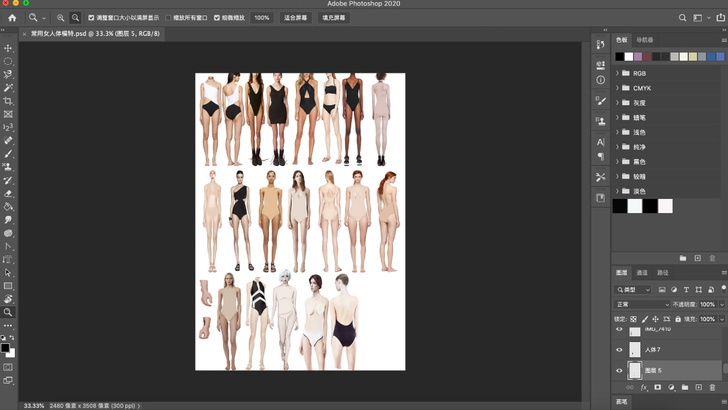Open the 正常 blend mode dropdown

coord(642,304)
